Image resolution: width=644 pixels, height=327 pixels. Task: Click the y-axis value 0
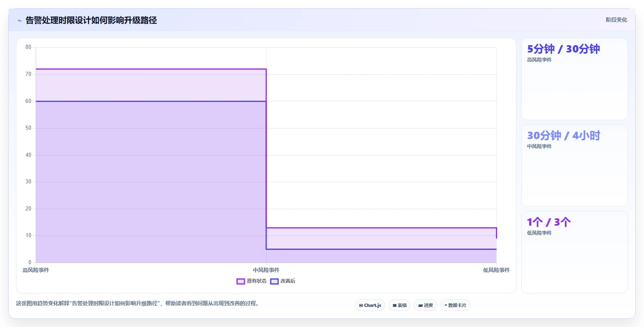click(x=30, y=263)
